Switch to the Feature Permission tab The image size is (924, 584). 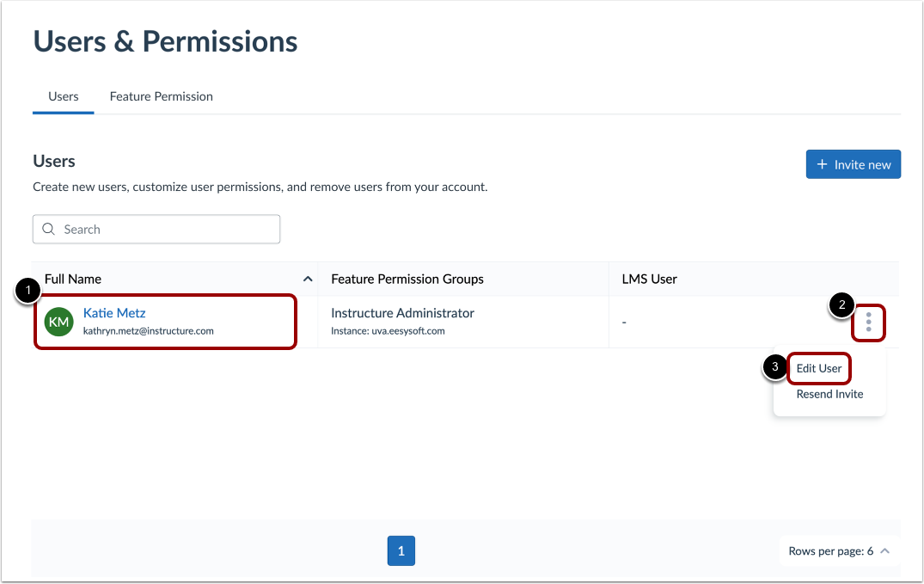tap(161, 96)
